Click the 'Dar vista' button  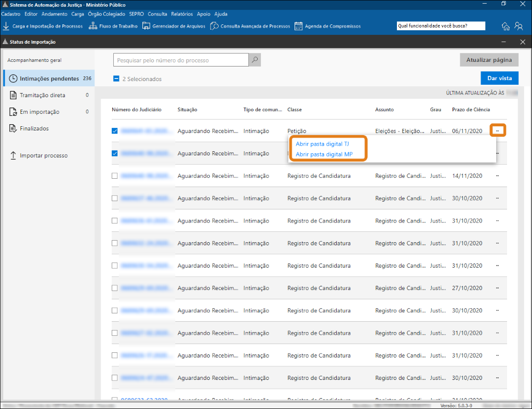pyautogui.click(x=499, y=78)
